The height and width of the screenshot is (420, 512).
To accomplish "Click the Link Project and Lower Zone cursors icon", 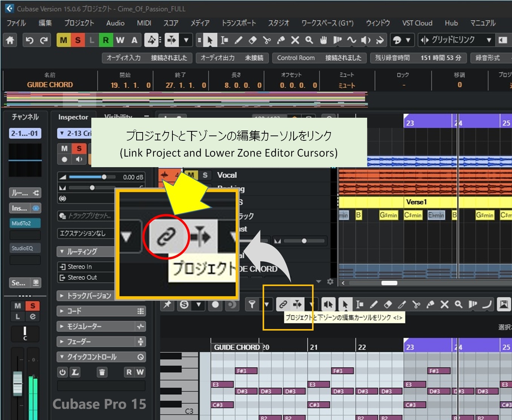I will coord(283,304).
